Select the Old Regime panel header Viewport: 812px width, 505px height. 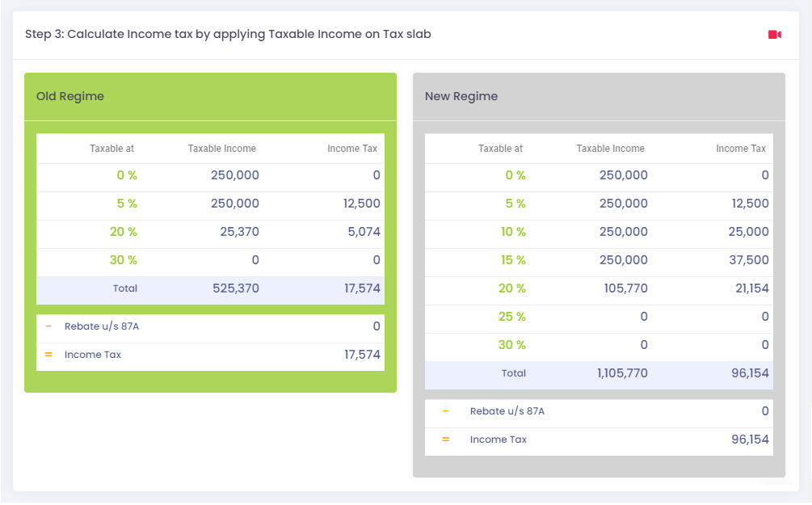tap(210, 97)
